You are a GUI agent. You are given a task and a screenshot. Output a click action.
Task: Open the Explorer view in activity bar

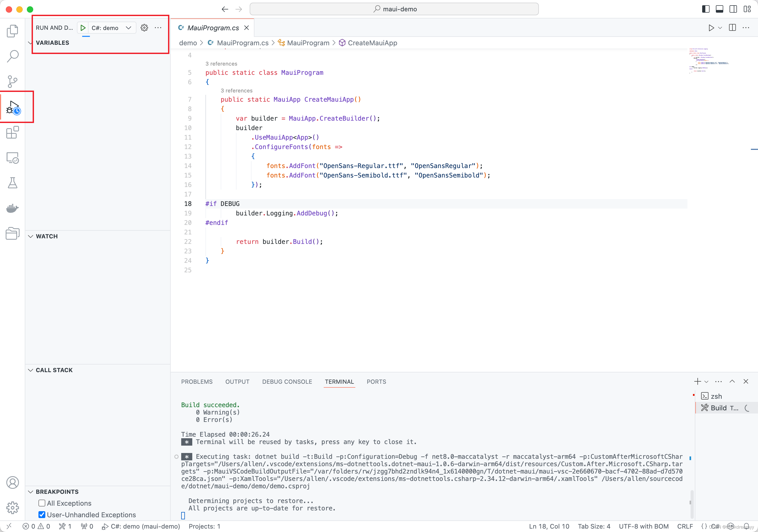coord(12,31)
